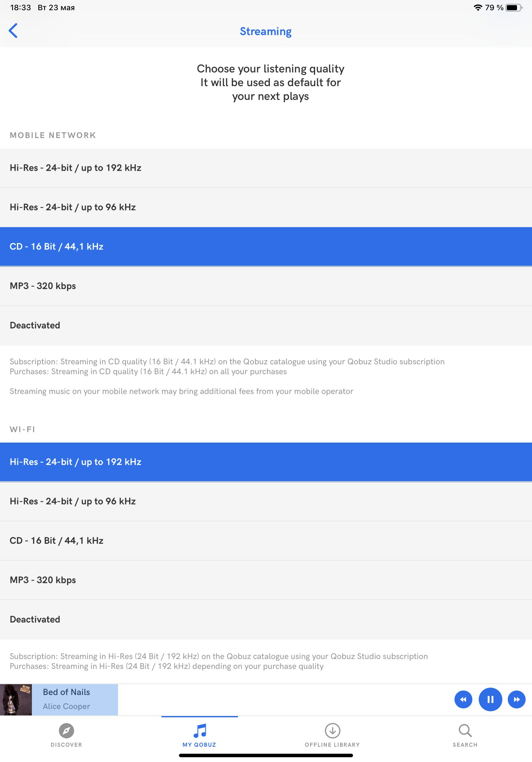
Task: Select mobile Hi-Res up to 96 kHz
Action: point(266,207)
